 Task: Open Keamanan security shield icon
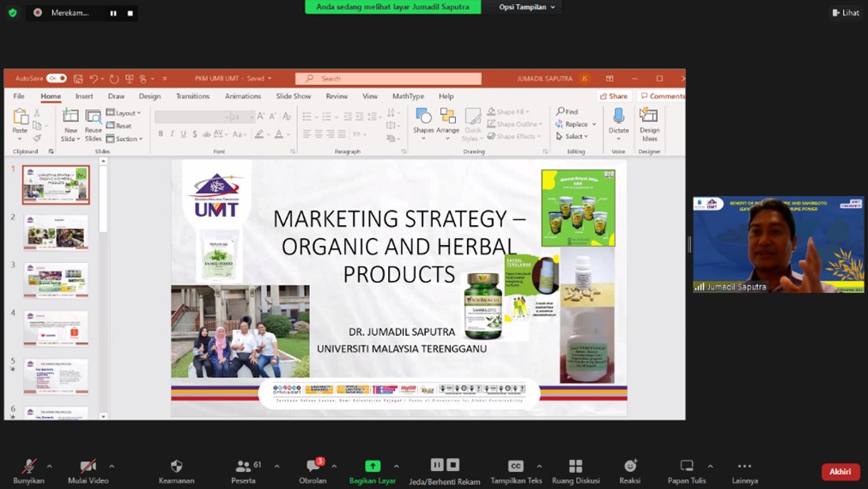[x=177, y=466]
